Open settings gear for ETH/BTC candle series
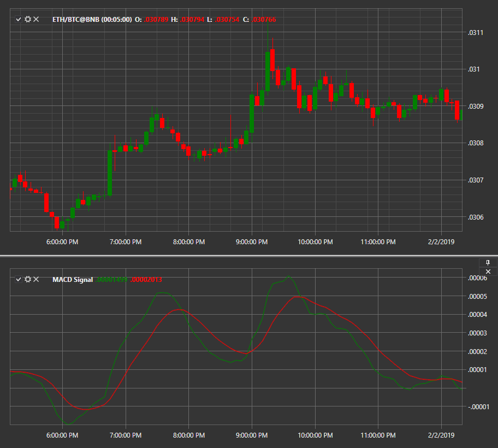The height and width of the screenshot is (448, 498). pos(28,19)
